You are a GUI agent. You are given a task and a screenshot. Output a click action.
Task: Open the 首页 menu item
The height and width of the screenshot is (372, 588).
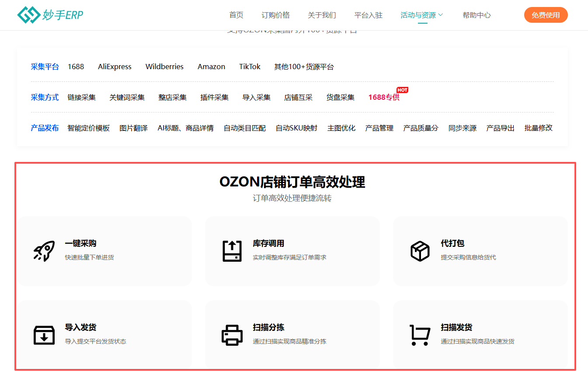[x=236, y=14]
